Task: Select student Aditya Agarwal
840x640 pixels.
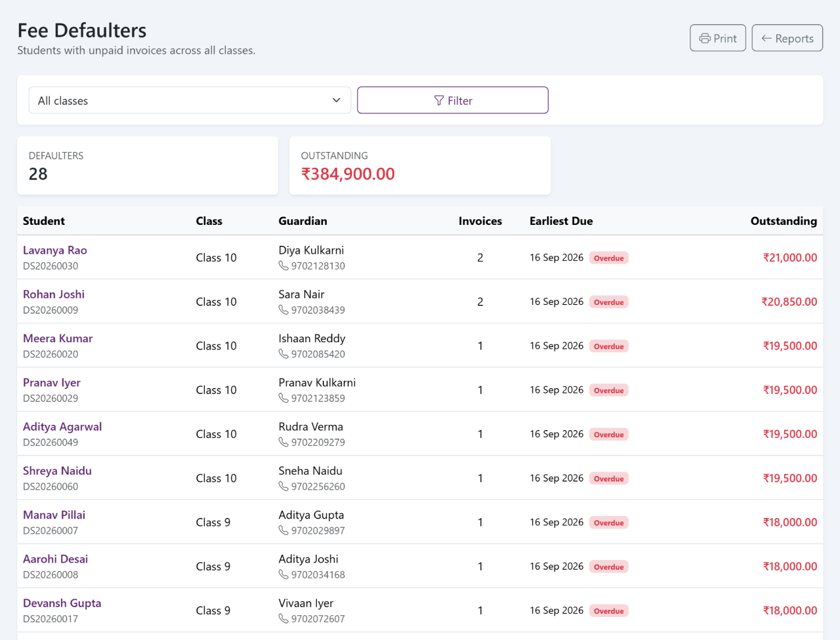Action: [62, 427]
